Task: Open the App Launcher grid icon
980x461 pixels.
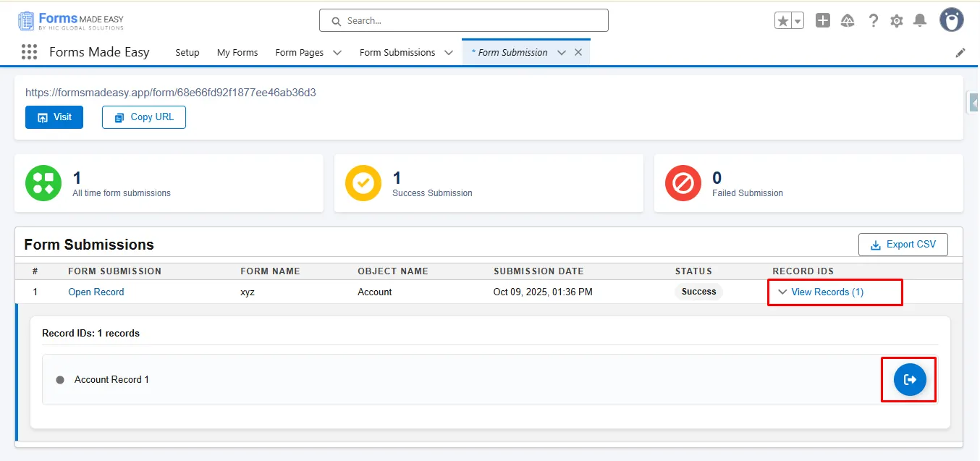Action: tap(29, 52)
